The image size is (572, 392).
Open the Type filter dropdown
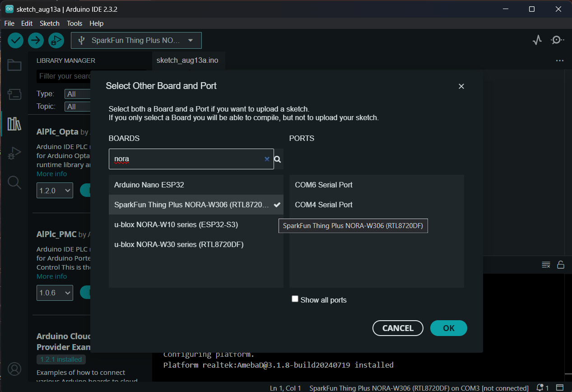click(77, 94)
